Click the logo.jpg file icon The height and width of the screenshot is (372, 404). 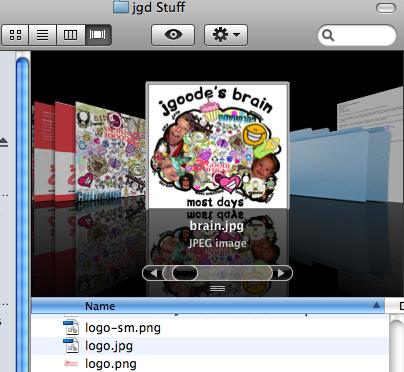(71, 345)
